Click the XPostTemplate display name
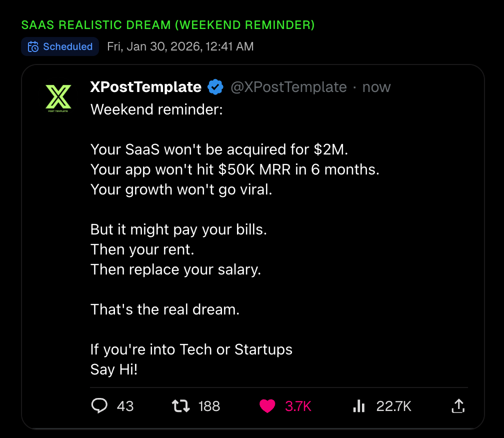This screenshot has height=438, width=504. coord(145,87)
